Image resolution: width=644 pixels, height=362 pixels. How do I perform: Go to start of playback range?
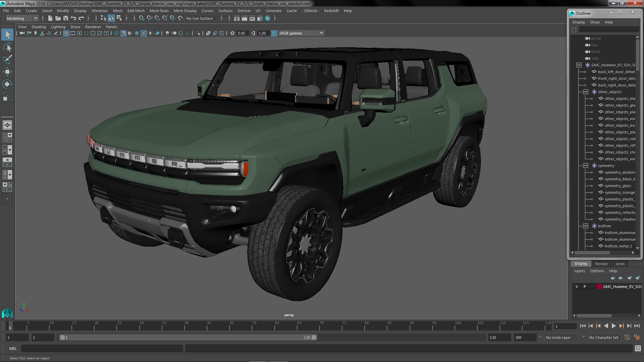pyautogui.click(x=583, y=326)
